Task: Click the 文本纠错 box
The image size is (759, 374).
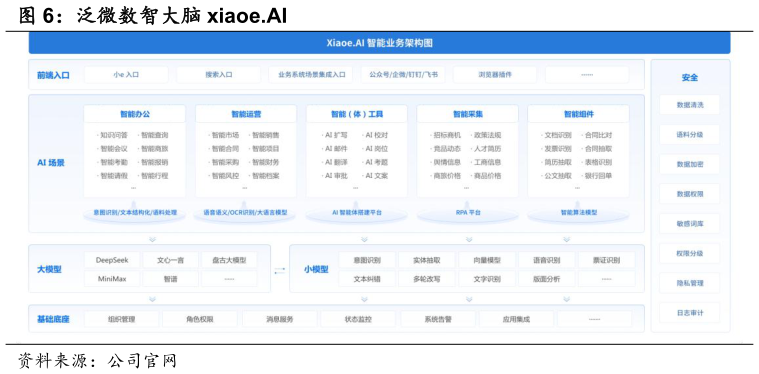Action: (367, 279)
